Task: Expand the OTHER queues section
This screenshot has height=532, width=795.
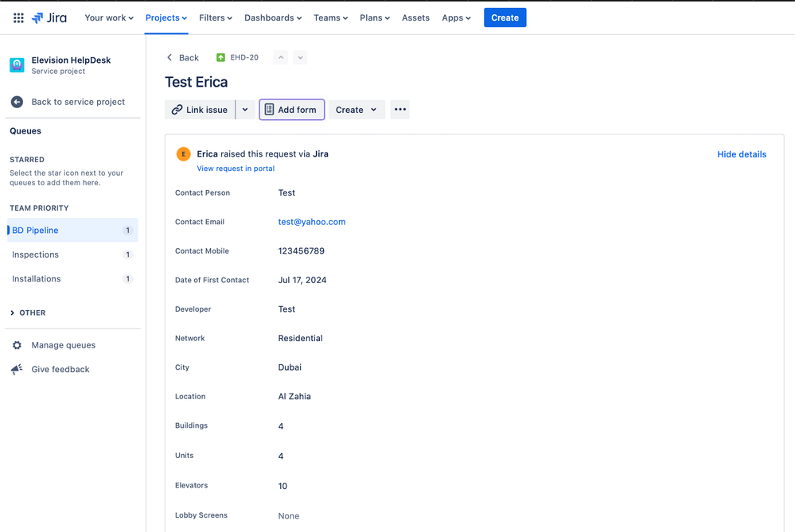Action: pos(28,313)
